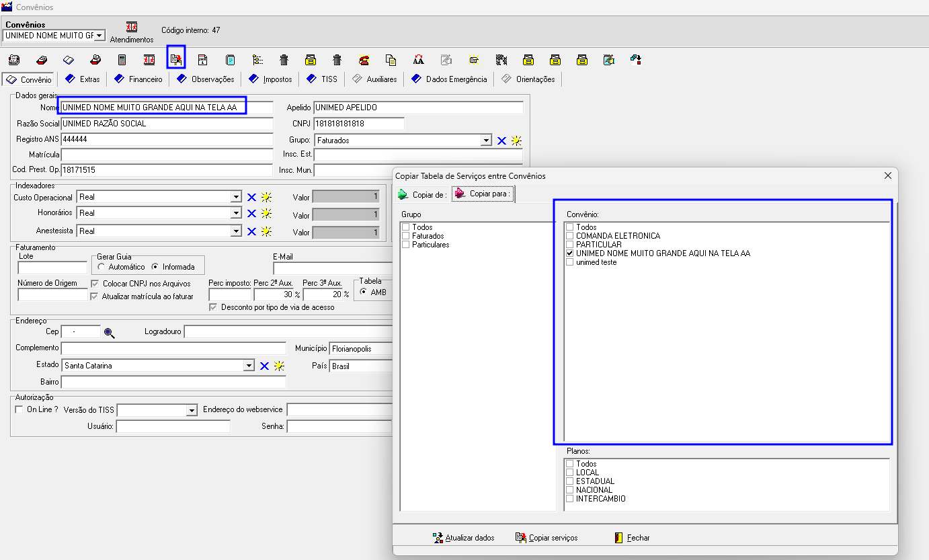Screen dimensions: 929x560
Task: Open the Convênios dropdown in the header
Action: click(99, 35)
